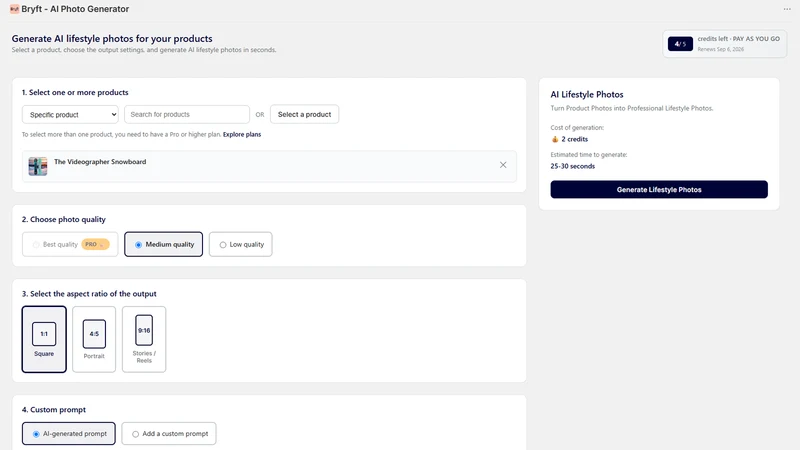Click the Videographer Snowboard thumbnail

[x=38, y=166]
